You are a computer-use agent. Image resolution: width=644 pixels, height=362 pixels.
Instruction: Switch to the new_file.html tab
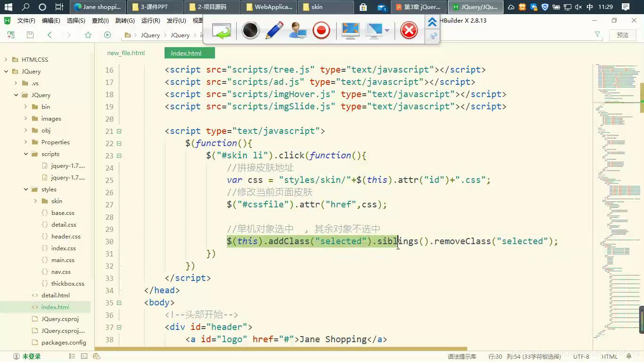(x=126, y=53)
